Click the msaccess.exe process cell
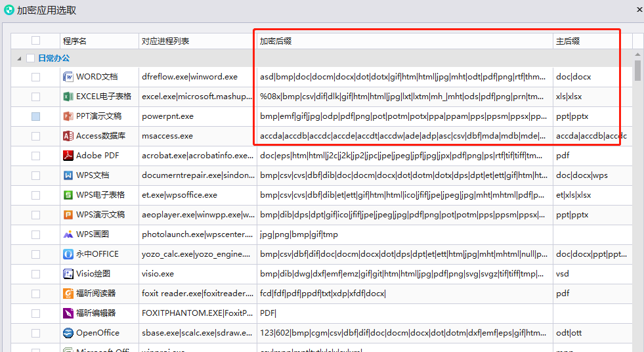Image resolution: width=644 pixels, height=352 pixels. coord(198,136)
